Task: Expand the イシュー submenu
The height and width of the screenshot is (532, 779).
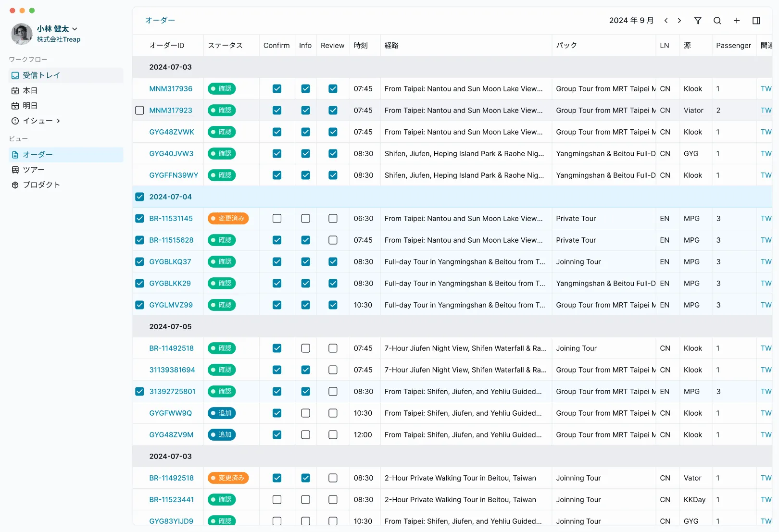Action: (x=58, y=121)
